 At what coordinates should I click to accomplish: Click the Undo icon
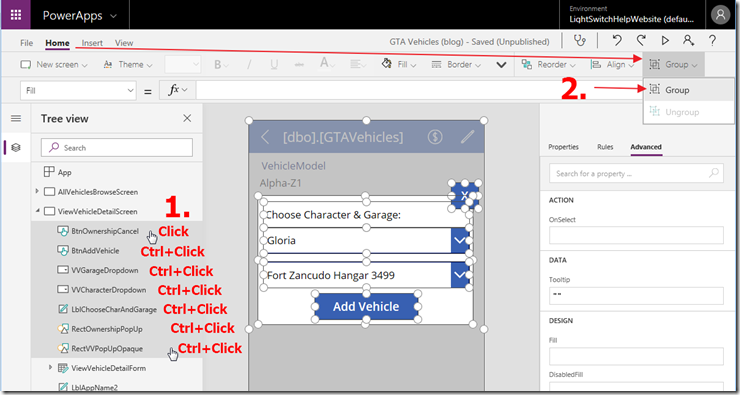pyautogui.click(x=617, y=41)
